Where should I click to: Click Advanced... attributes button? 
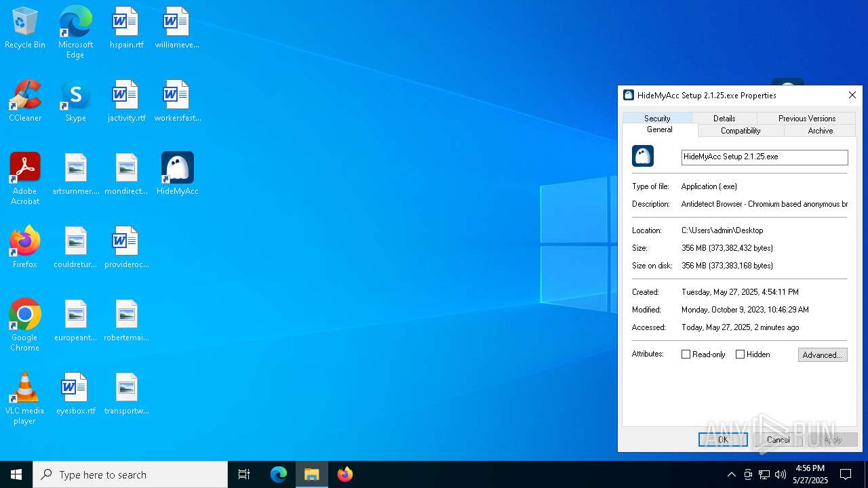pos(823,354)
